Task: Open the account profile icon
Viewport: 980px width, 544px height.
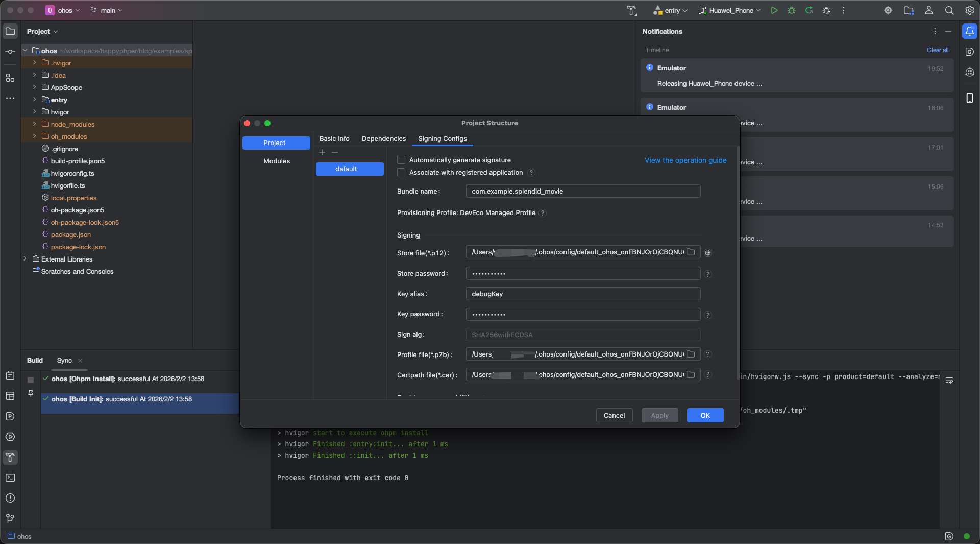Action: (x=929, y=10)
